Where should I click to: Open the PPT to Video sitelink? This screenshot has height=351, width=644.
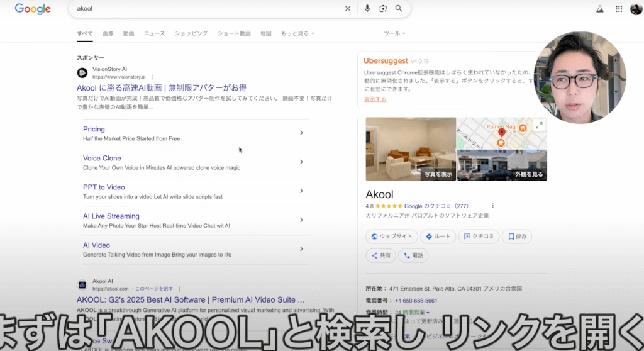104,187
